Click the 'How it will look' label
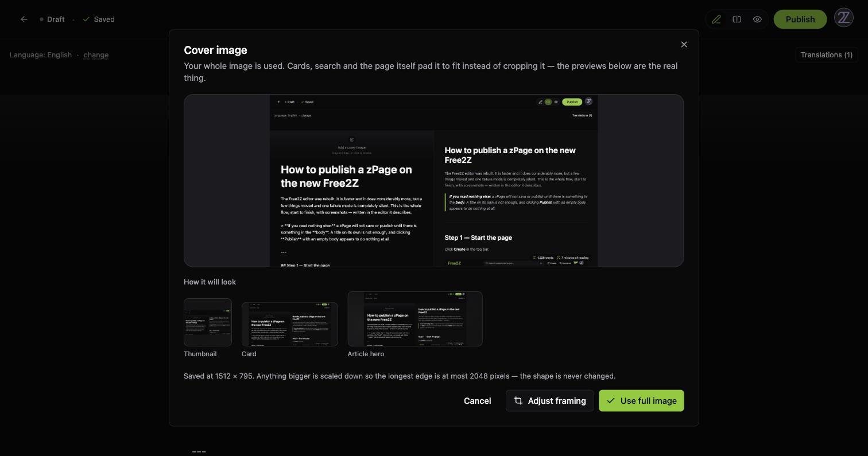 pyautogui.click(x=210, y=282)
